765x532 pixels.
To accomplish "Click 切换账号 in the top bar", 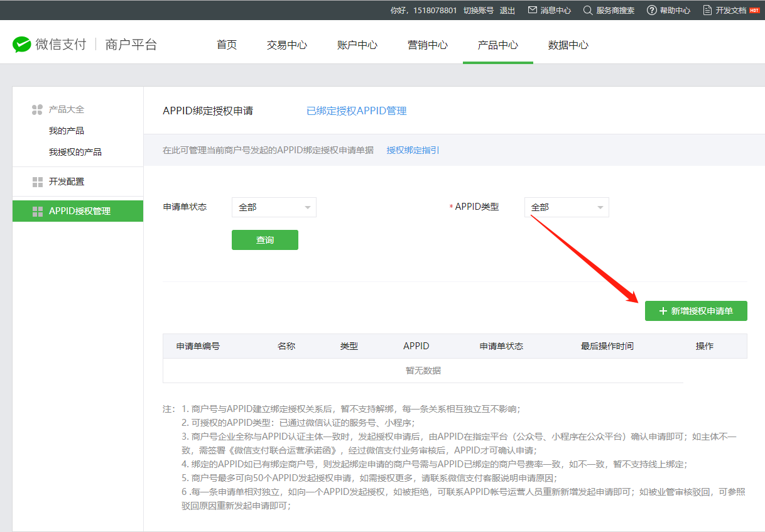I will 478,11.
